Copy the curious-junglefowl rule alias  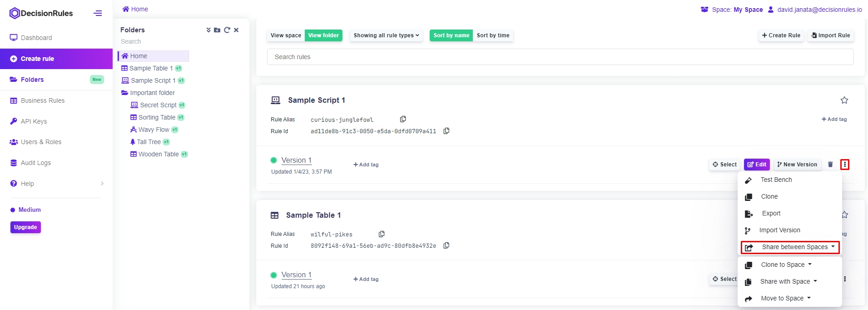pyautogui.click(x=403, y=119)
